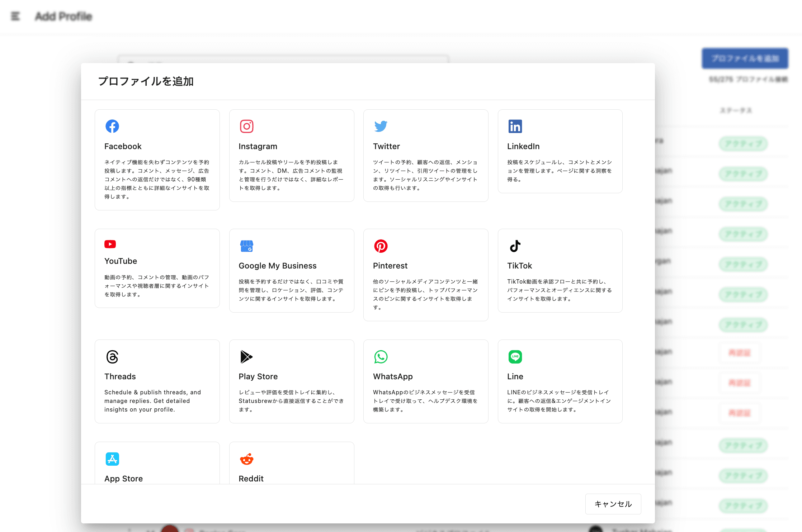Click the App Store icon

(x=112, y=459)
